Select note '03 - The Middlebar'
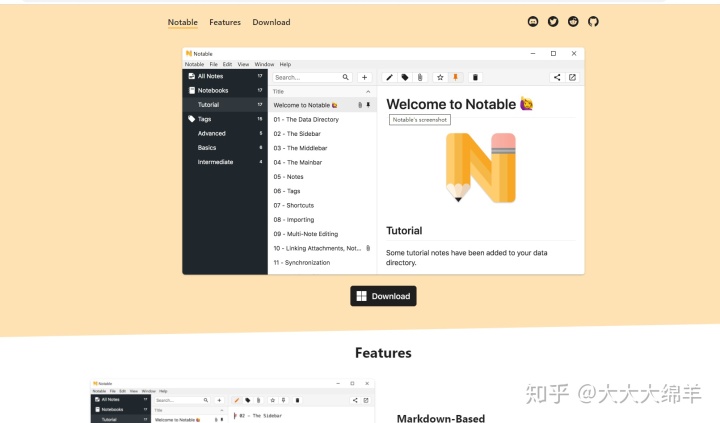The height and width of the screenshot is (423, 720). [x=322, y=148]
